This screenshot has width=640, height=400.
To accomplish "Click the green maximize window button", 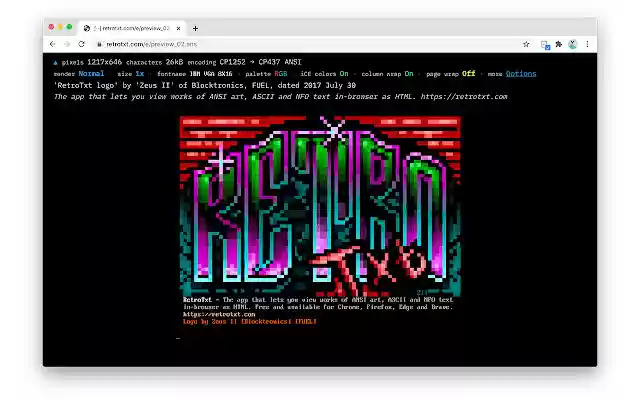I will (x=69, y=27).
